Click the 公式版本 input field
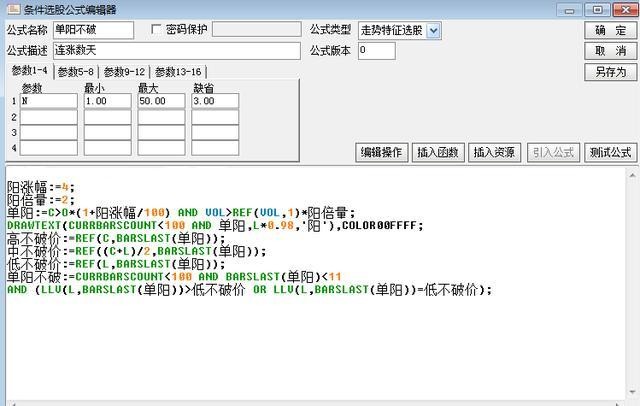 click(377, 51)
